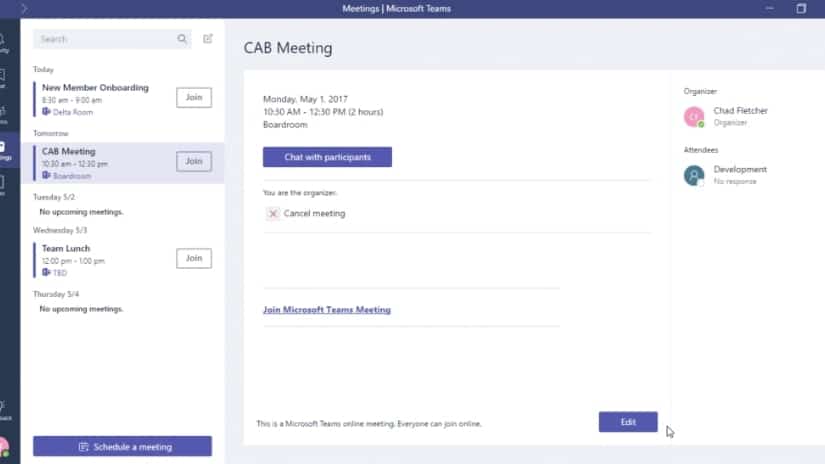Select the Meetings icon in the left rail

click(x=3, y=150)
